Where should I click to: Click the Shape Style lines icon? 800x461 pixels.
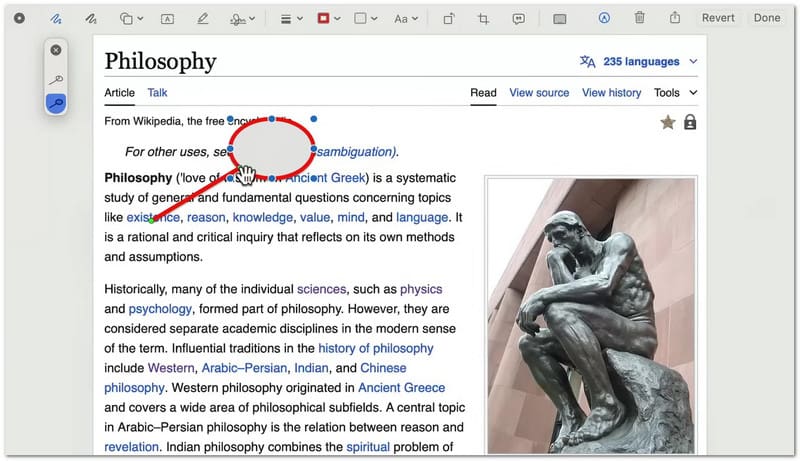[x=286, y=19]
